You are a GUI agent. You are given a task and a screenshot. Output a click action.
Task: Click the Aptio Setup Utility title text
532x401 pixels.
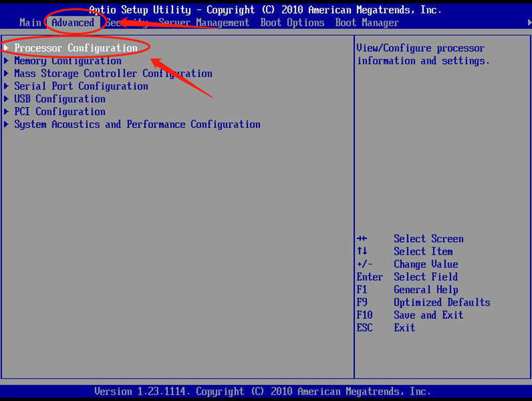tap(140, 10)
